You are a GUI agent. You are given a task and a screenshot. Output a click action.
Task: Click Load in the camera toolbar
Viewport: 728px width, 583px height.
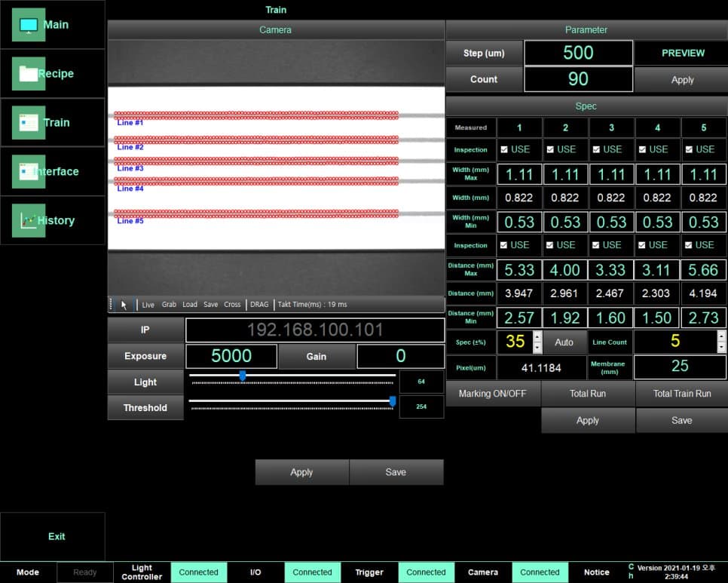point(190,305)
